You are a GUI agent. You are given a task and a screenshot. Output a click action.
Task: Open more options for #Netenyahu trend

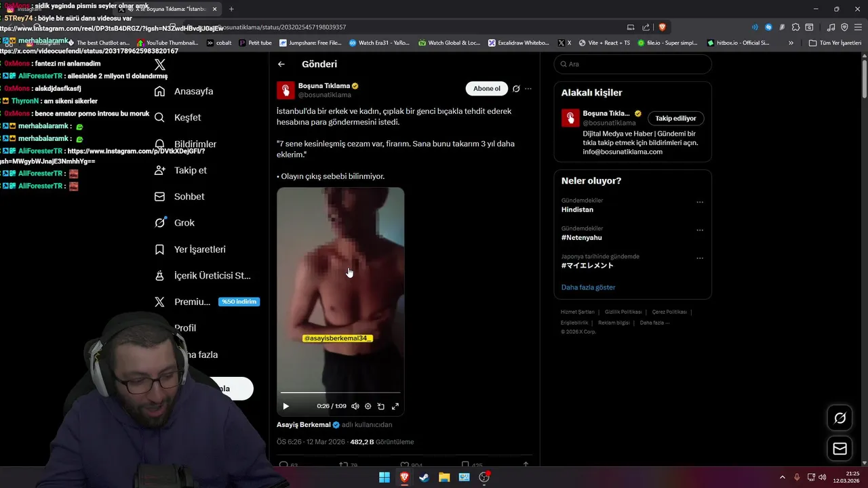coord(700,230)
